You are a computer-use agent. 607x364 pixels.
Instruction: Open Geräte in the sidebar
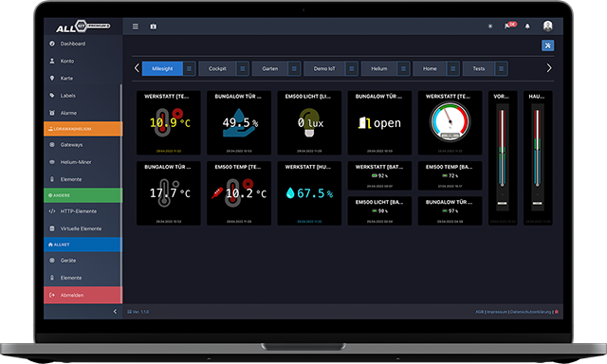click(83, 261)
